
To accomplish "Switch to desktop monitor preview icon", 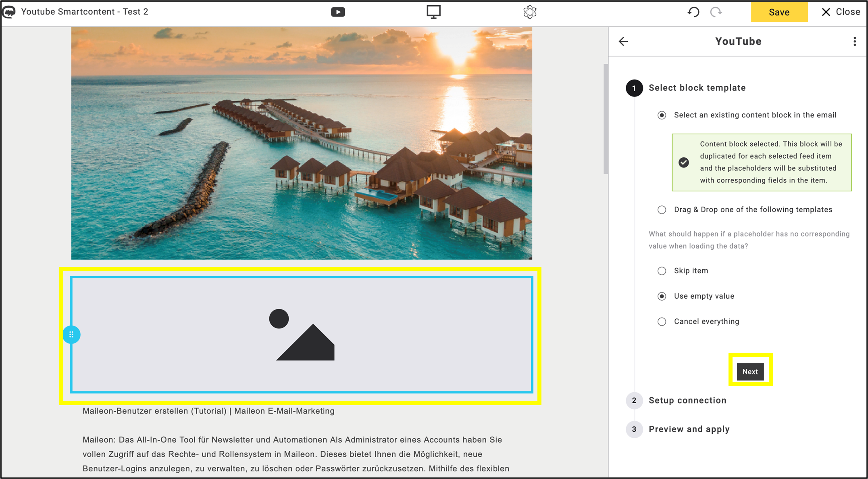I will pos(433,12).
